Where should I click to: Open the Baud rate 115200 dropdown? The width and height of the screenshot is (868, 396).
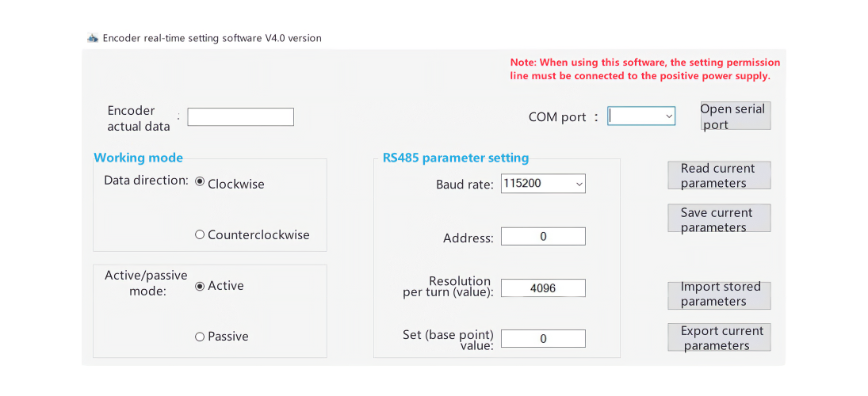543,185
